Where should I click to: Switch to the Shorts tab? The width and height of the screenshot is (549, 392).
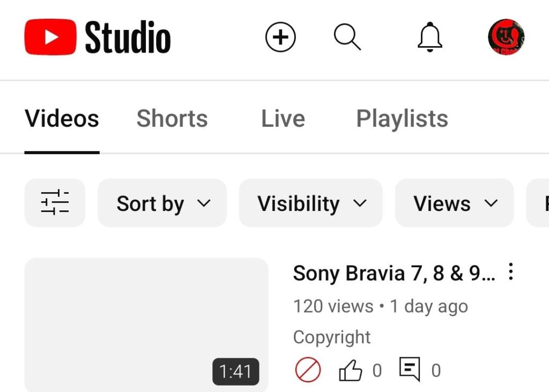172,119
